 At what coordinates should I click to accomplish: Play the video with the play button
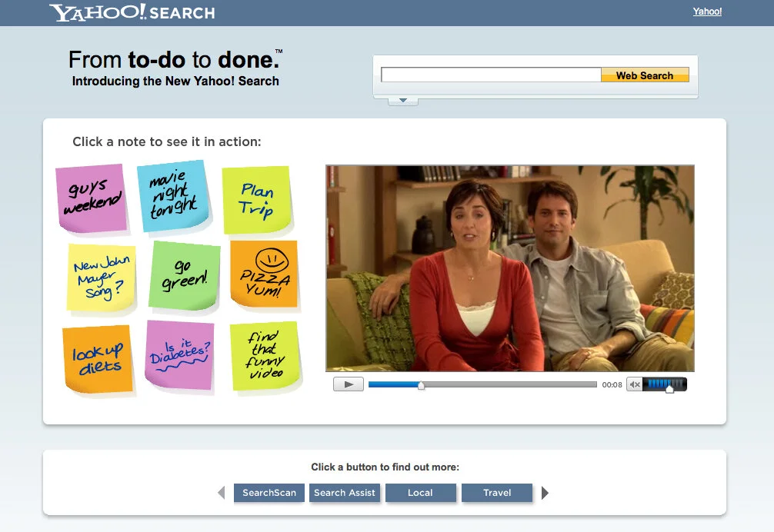pos(349,384)
